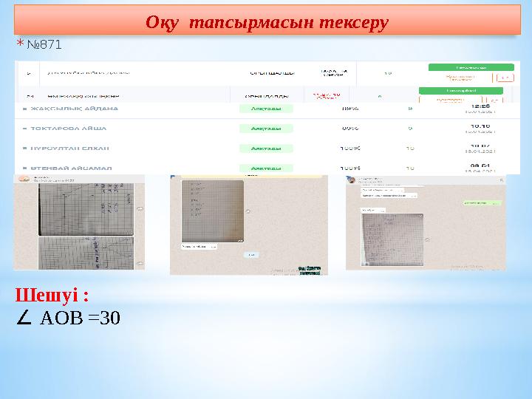Click the forward icon beside the right chat photo
Screen dimensions: 532x399
click(x=427, y=240)
